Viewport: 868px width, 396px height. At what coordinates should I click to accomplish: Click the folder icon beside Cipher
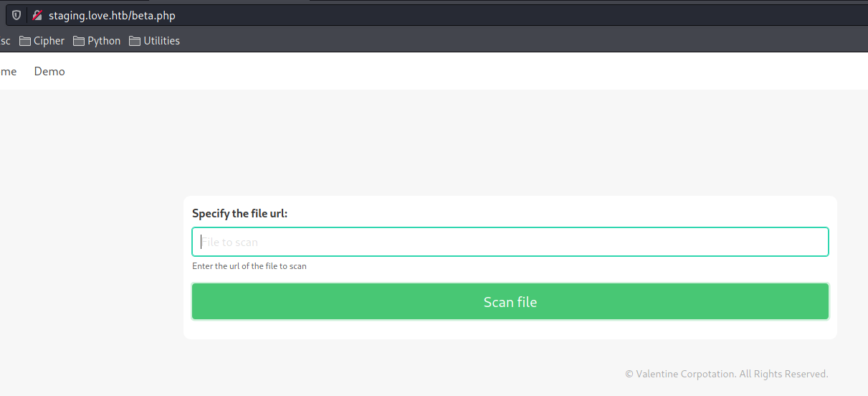pos(25,41)
